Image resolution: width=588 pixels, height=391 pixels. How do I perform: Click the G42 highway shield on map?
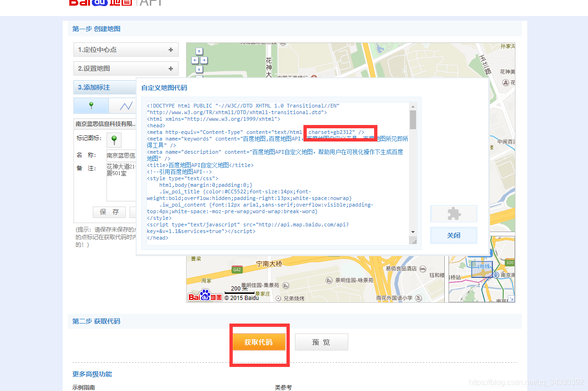coord(237,270)
